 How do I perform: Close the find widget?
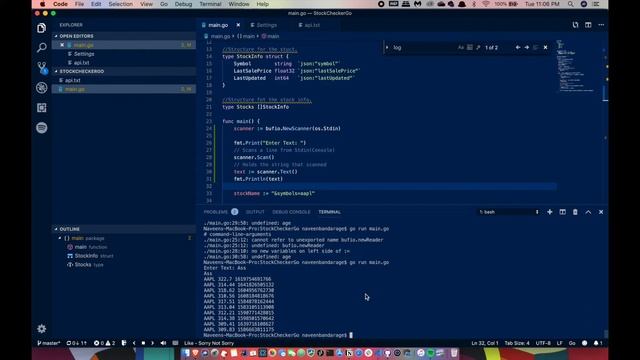pos(545,47)
